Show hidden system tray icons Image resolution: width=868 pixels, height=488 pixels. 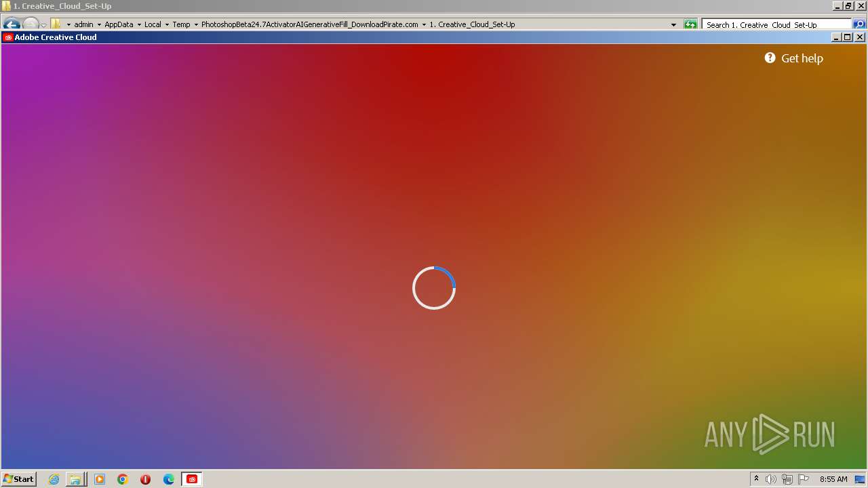(x=756, y=479)
